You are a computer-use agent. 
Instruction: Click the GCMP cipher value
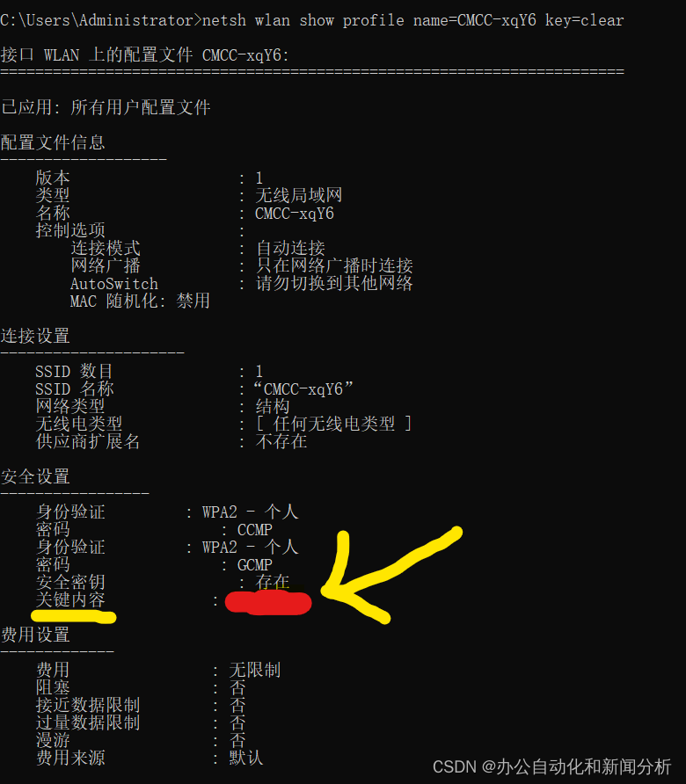[255, 565]
